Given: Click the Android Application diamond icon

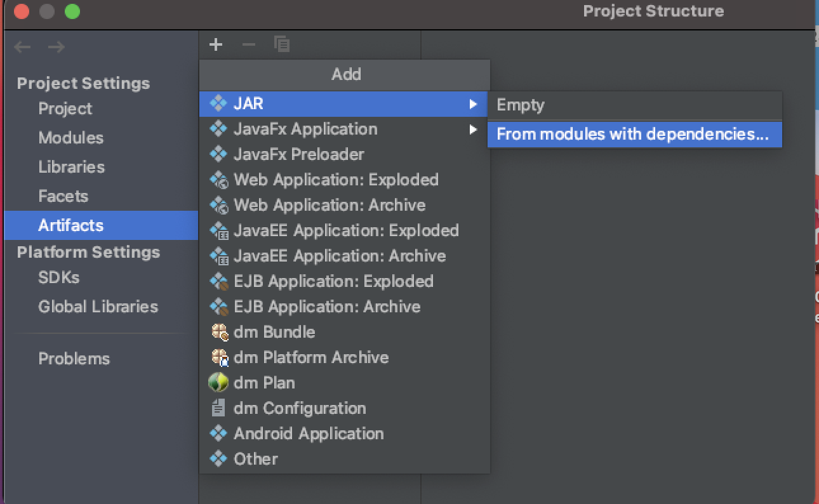Looking at the screenshot, I should [218, 434].
